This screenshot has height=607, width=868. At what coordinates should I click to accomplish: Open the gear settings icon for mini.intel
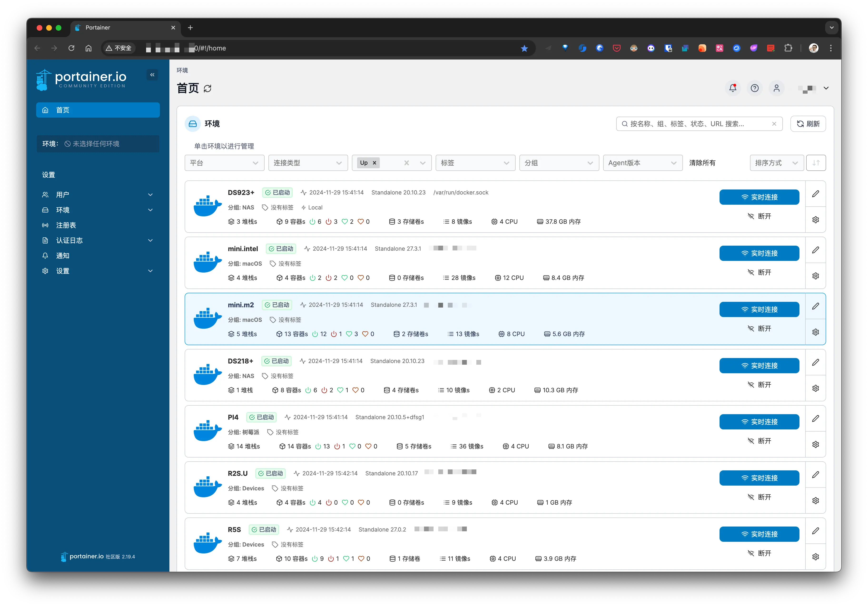point(815,276)
